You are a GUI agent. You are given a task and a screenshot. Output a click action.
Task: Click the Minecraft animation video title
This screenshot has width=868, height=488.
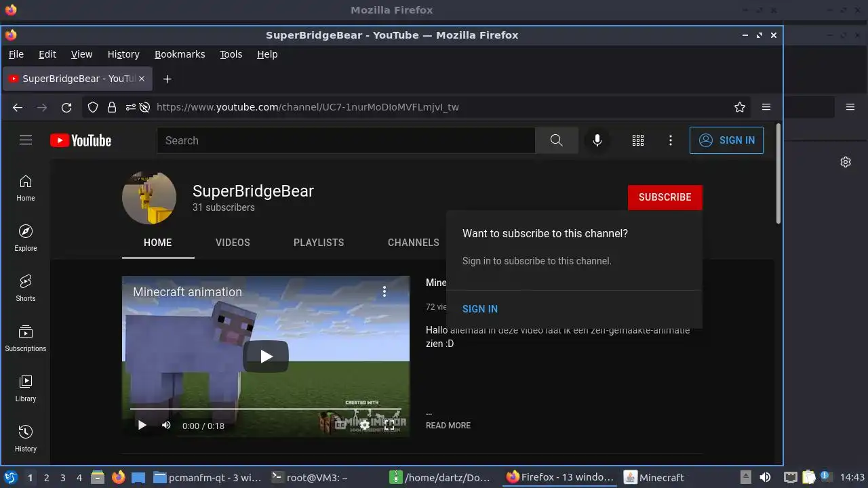187,292
